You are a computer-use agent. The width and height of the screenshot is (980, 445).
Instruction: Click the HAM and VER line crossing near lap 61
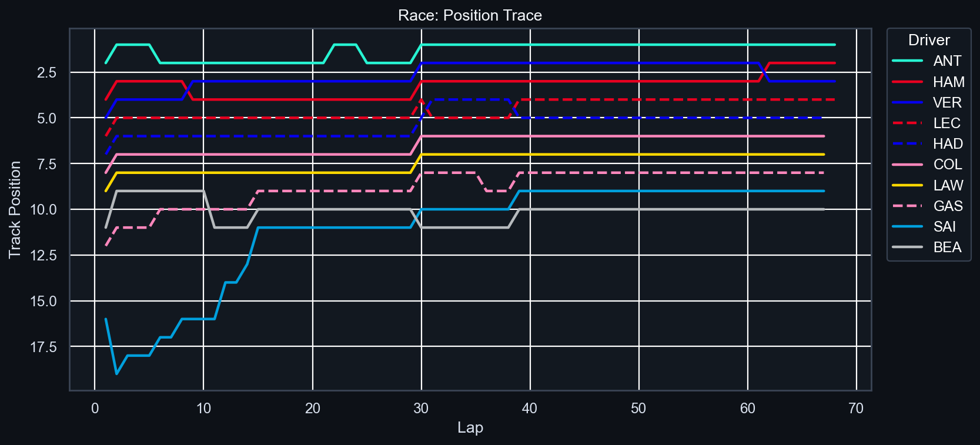coord(764,72)
